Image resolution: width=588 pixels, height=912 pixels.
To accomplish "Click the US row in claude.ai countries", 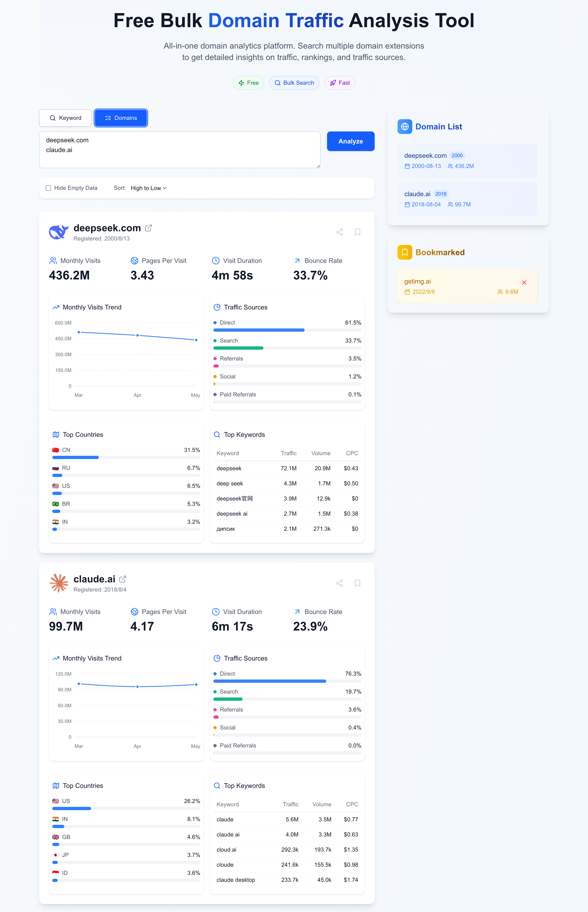I will (126, 804).
